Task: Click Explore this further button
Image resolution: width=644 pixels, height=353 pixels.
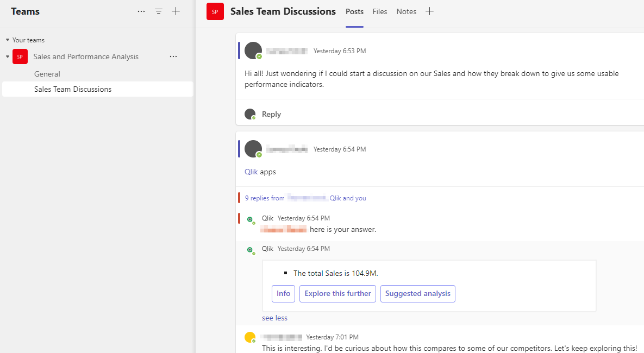Action: [x=337, y=293]
